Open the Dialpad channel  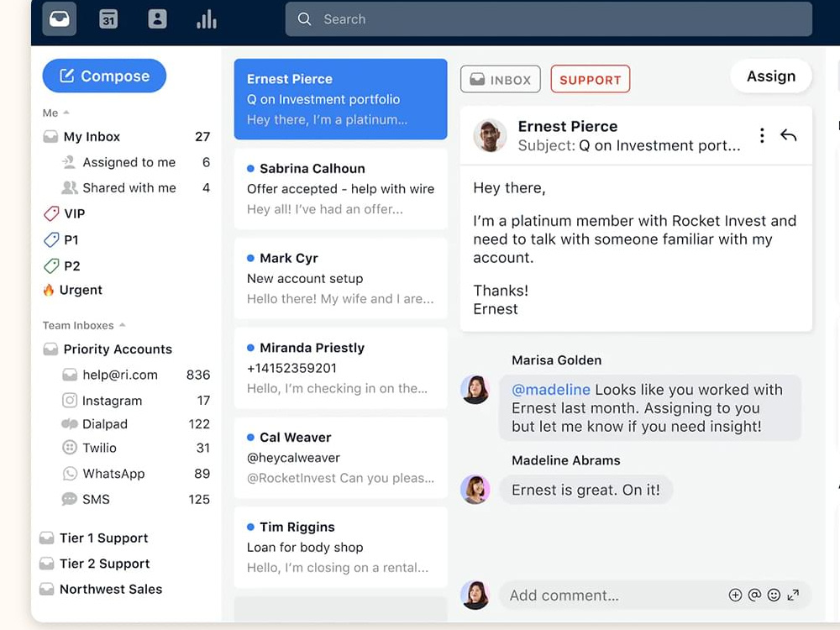click(x=136, y=424)
